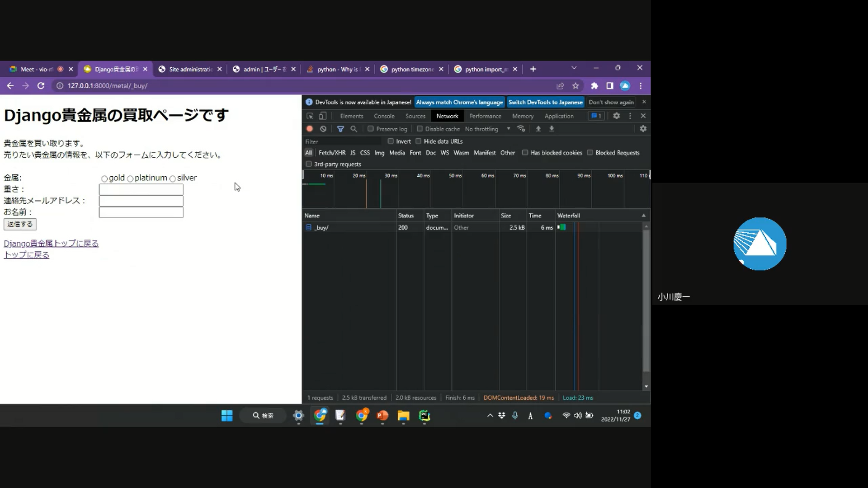Select the gold radio button
Screen dimensions: 868x488
click(x=104, y=178)
